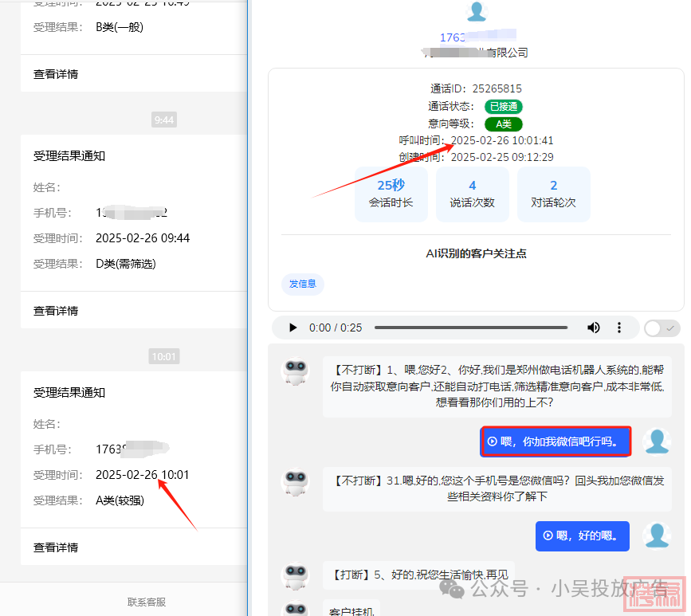
Task: Select the 发信息 focus tag
Action: 303,284
